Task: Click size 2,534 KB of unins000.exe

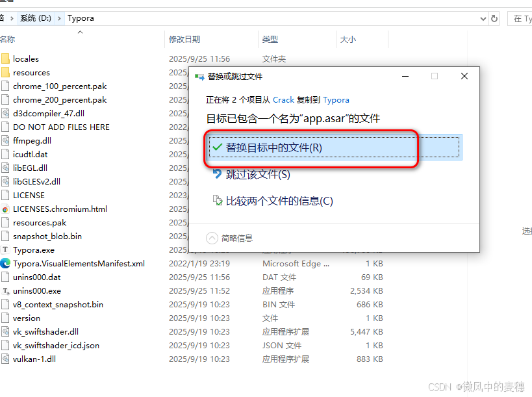Action: click(x=366, y=291)
